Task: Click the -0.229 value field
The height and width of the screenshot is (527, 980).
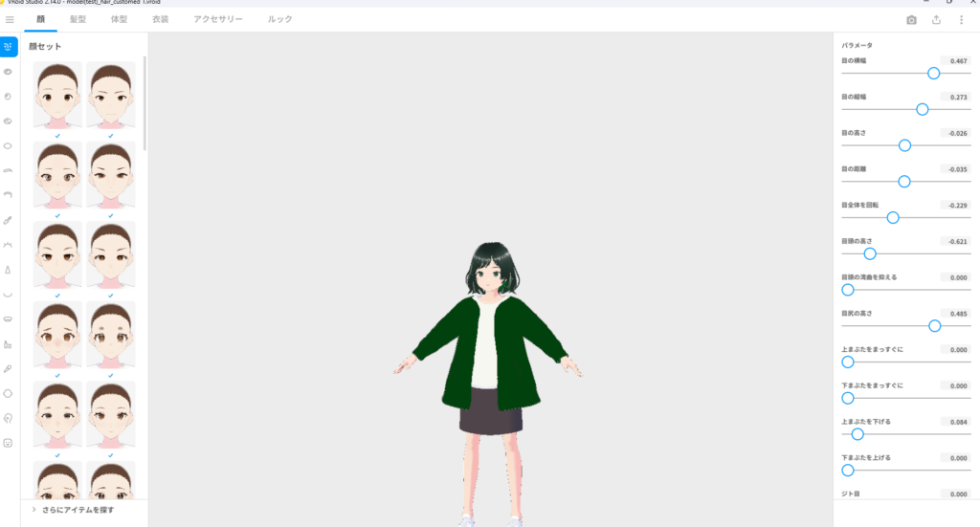Action: click(x=955, y=206)
